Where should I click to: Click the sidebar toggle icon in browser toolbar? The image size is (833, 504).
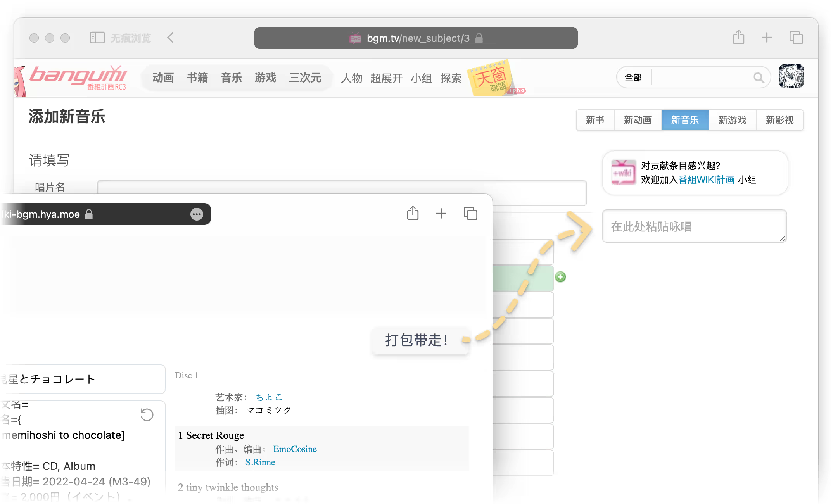tap(97, 38)
